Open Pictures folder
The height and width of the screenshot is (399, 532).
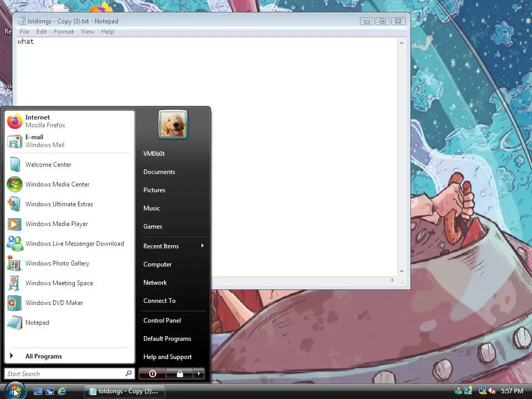tap(174, 190)
